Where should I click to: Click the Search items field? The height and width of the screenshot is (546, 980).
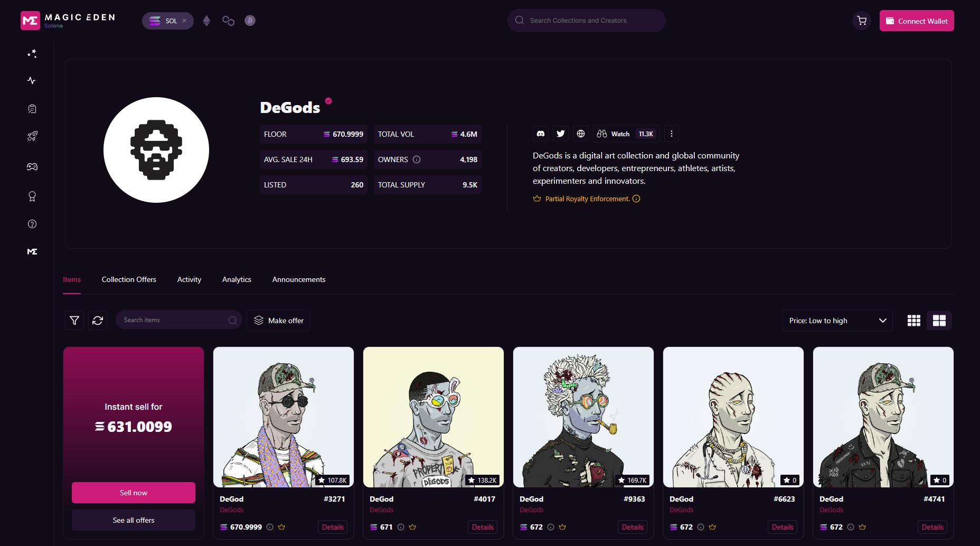[178, 320]
